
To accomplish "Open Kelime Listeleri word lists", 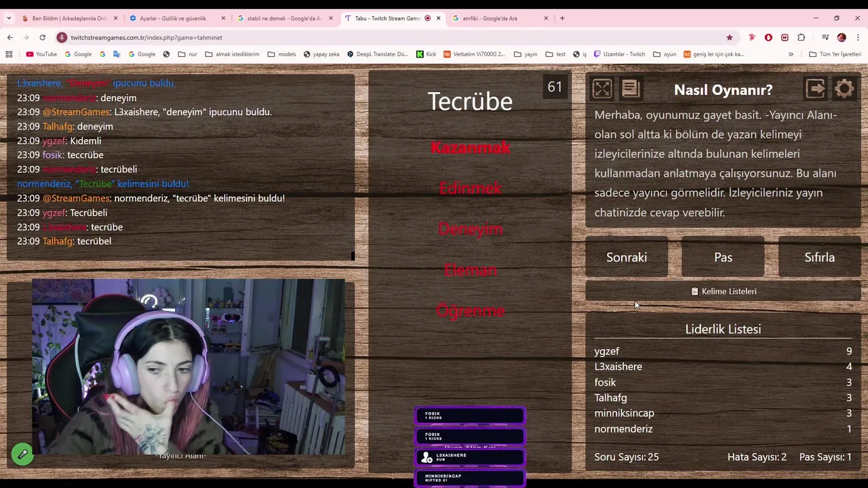I will pyautogui.click(x=723, y=291).
